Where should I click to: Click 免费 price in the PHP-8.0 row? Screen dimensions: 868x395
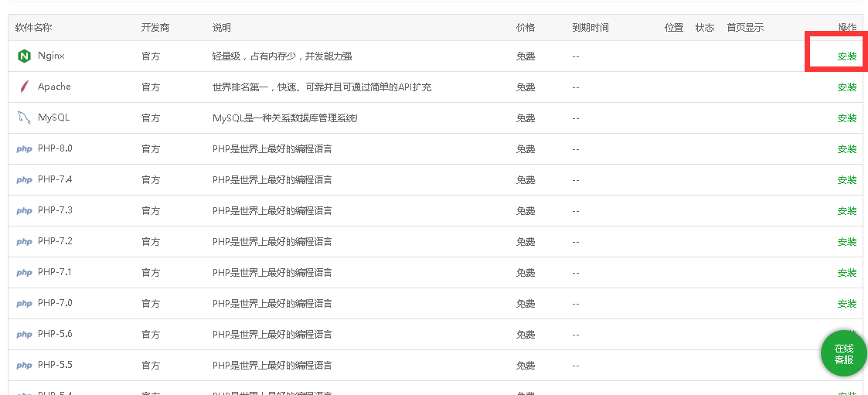526,149
